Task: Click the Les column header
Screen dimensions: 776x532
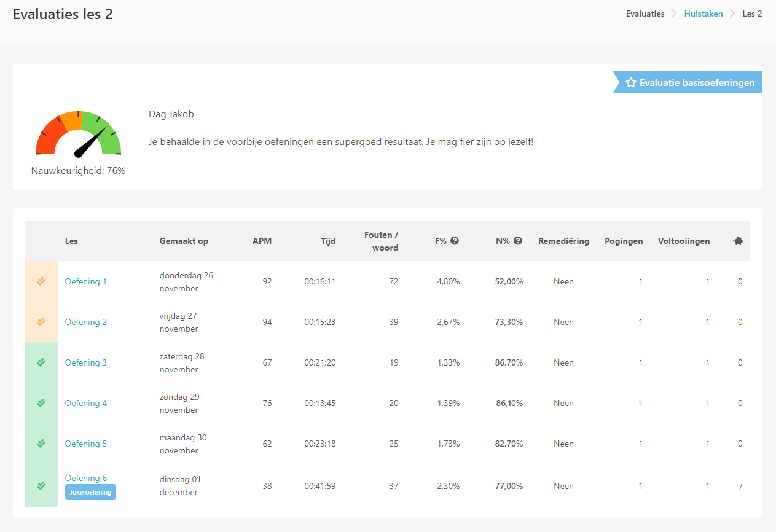Action: (x=71, y=241)
